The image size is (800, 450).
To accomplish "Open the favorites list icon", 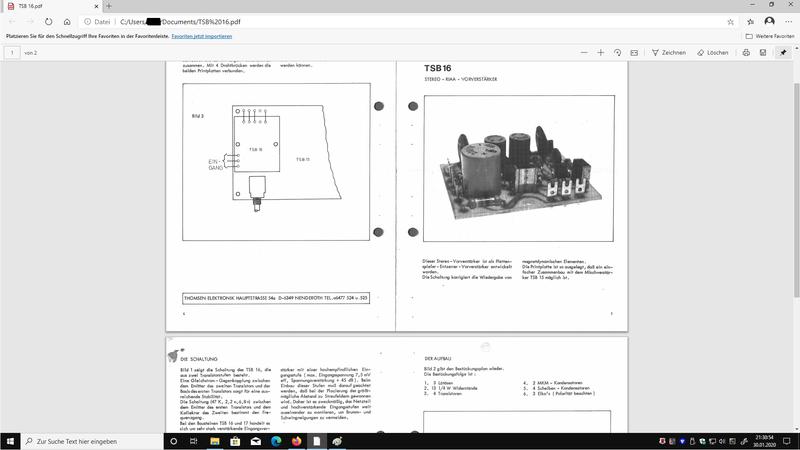I will point(750,21).
